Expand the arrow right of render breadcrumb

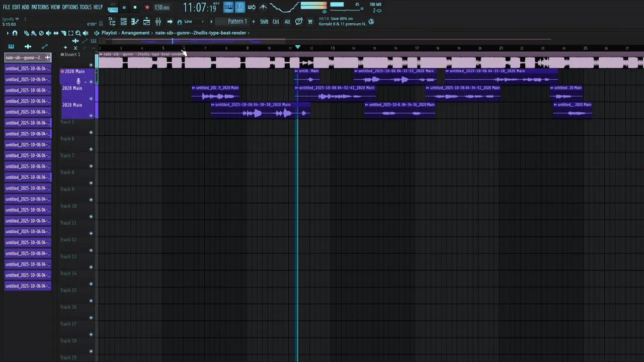(249, 33)
